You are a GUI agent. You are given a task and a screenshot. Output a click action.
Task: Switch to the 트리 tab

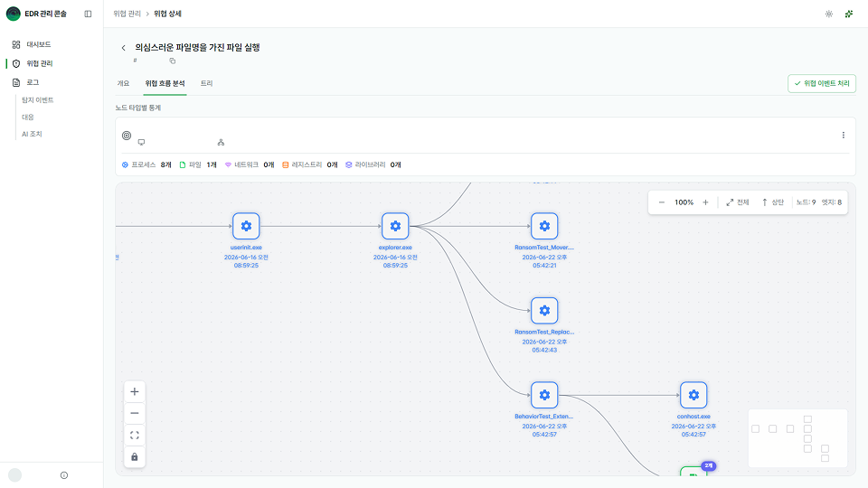click(206, 83)
